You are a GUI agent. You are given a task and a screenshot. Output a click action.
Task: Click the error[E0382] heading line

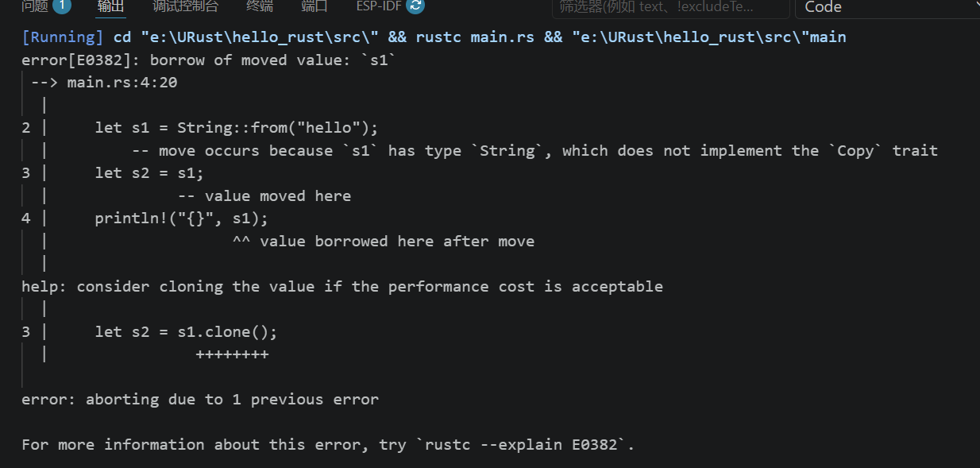pos(209,60)
